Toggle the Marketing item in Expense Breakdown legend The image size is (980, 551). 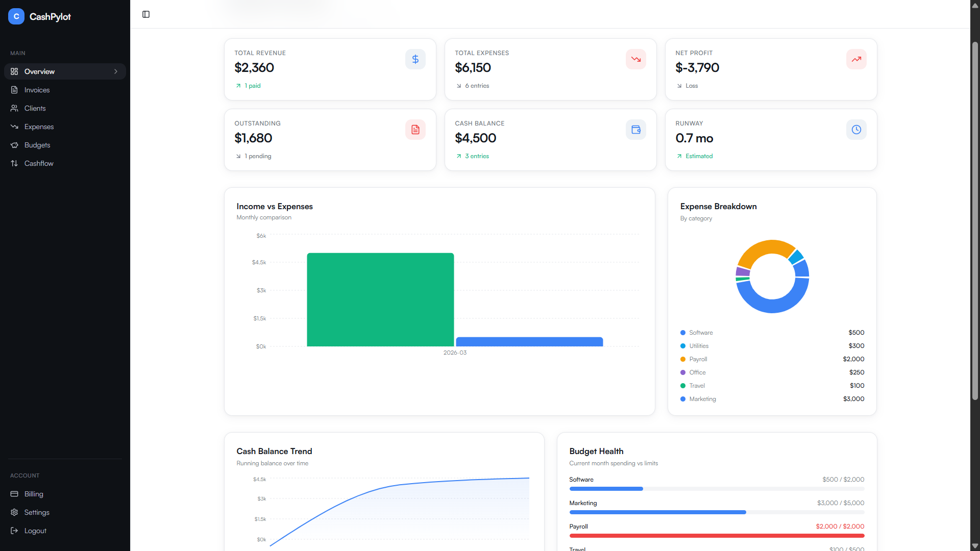702,399
